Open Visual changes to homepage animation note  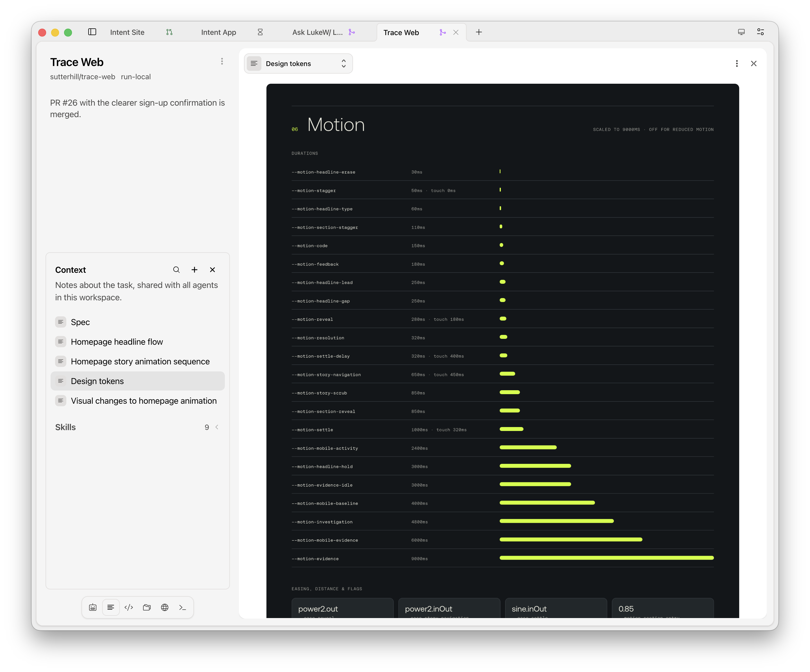tap(138, 401)
